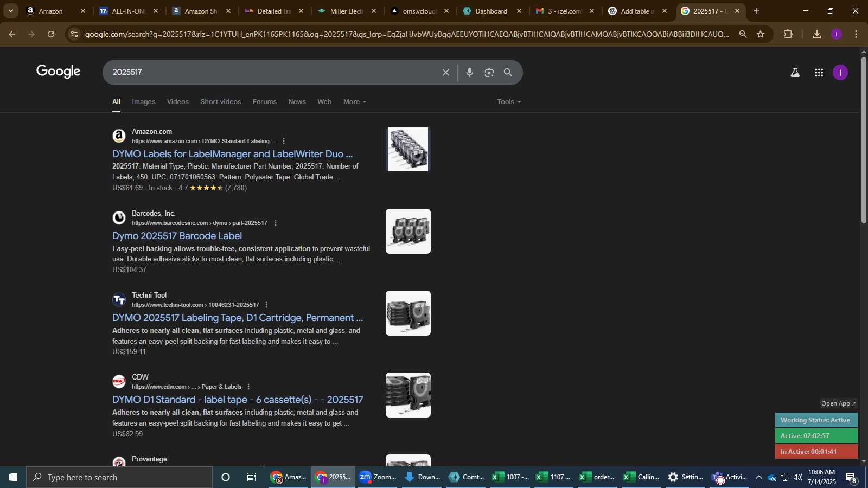
Task: Start voice search with microphone icon
Action: point(470,73)
